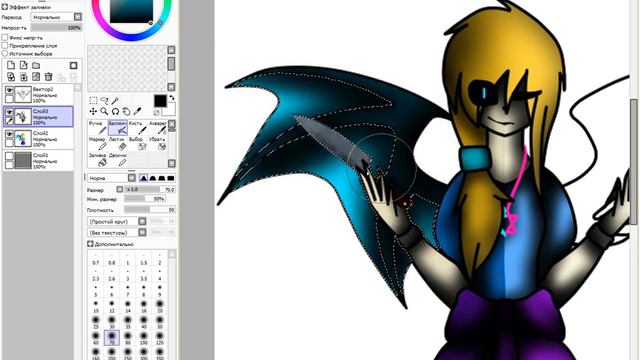Open the Переход blend mode dropdown
The width and height of the screenshot is (640, 360).
click(x=56, y=17)
